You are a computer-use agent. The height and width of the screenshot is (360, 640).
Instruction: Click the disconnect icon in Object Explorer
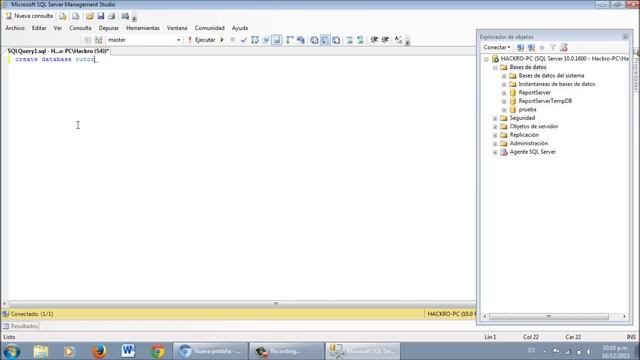(531, 48)
